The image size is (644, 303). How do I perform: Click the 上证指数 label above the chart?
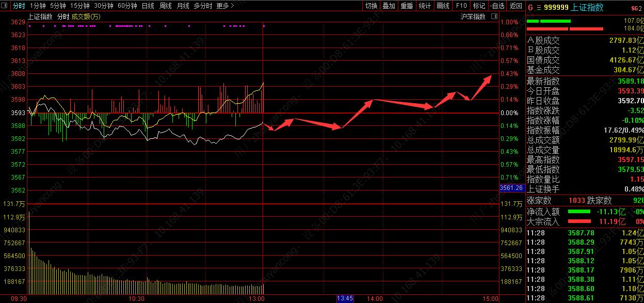tap(40, 17)
